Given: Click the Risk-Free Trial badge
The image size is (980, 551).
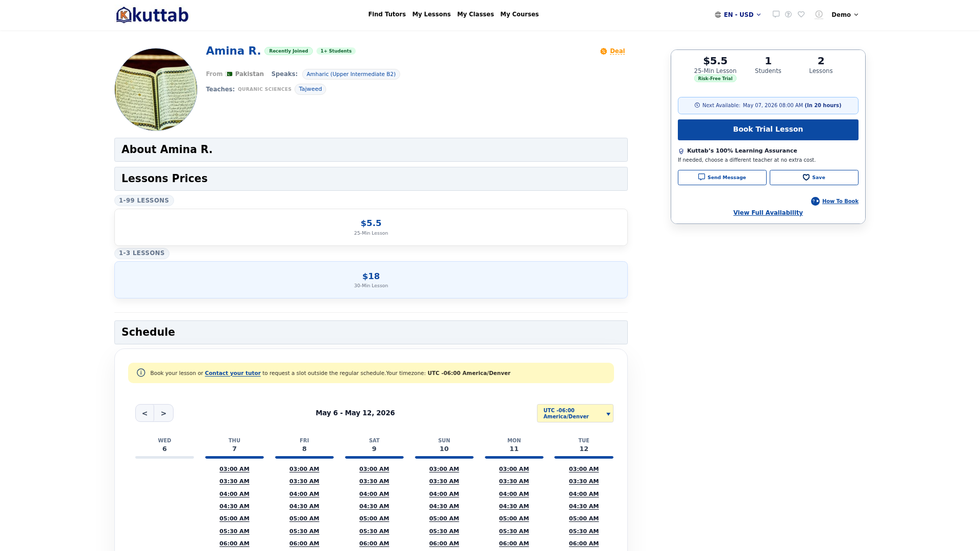Looking at the screenshot, I should point(715,79).
